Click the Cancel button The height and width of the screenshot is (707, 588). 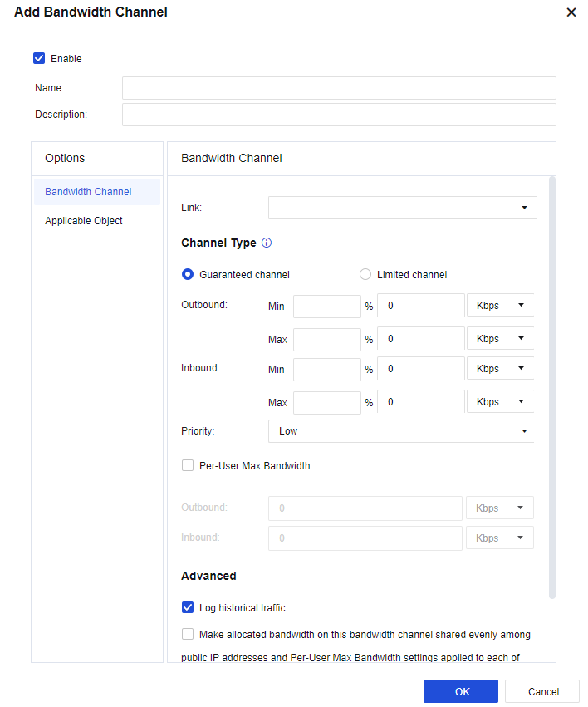coord(543,691)
